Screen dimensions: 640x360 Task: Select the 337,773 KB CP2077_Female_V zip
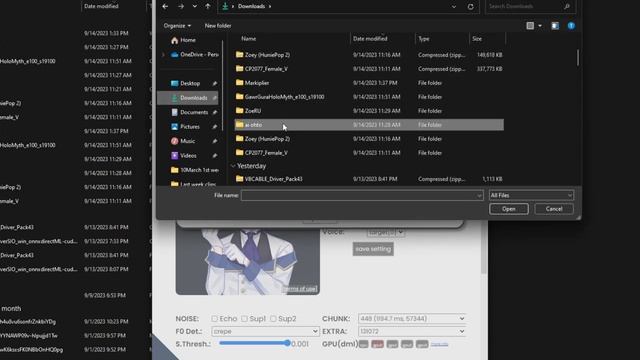(x=369, y=69)
